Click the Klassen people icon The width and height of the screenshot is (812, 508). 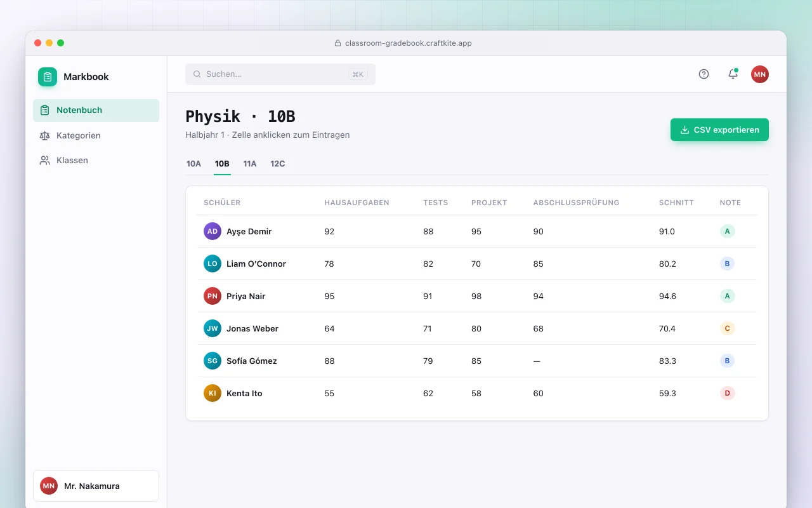(x=44, y=161)
